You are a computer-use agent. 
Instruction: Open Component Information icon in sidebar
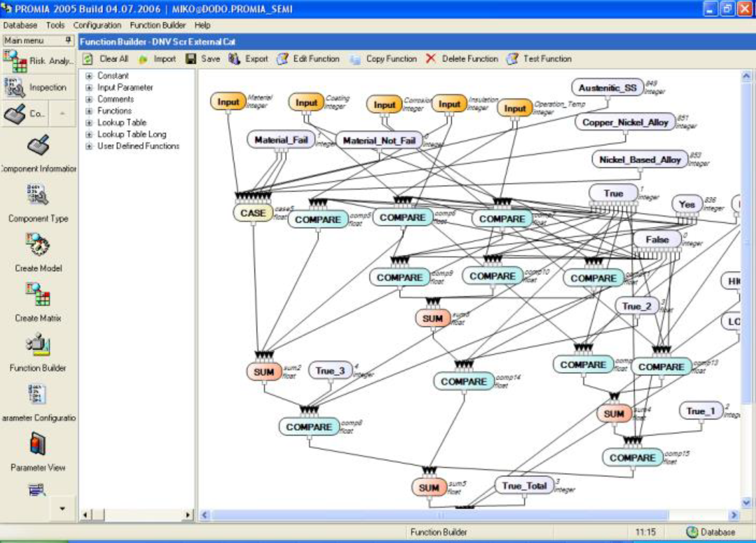38,145
